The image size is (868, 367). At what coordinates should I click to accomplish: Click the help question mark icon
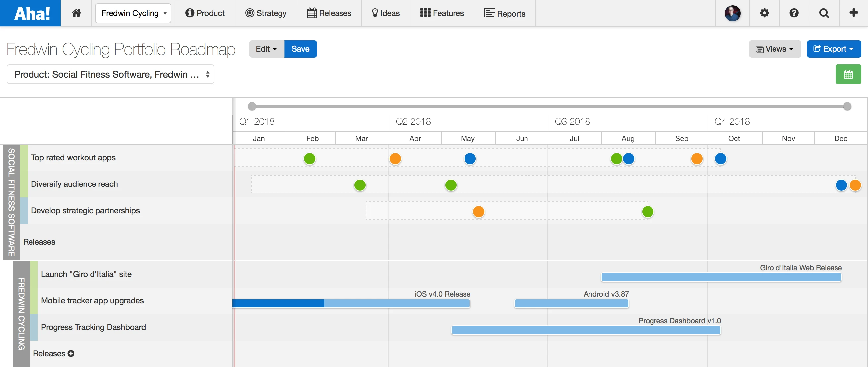click(x=794, y=13)
